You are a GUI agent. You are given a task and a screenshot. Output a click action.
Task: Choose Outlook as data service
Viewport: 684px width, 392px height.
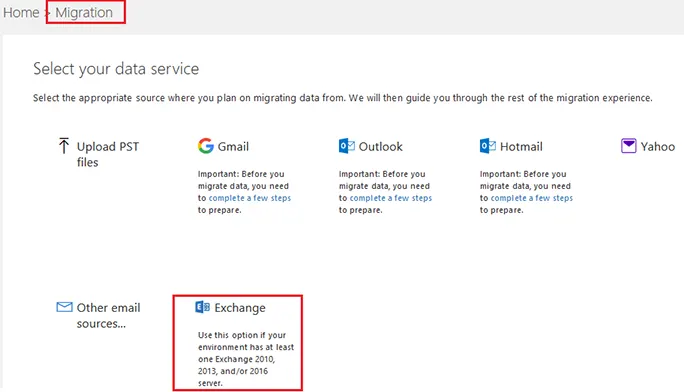point(380,147)
